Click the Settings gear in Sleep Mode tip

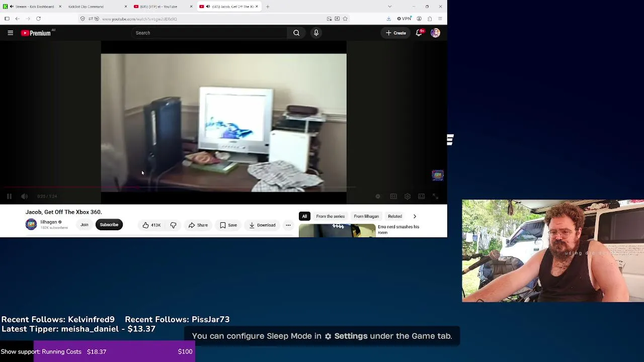328,336
